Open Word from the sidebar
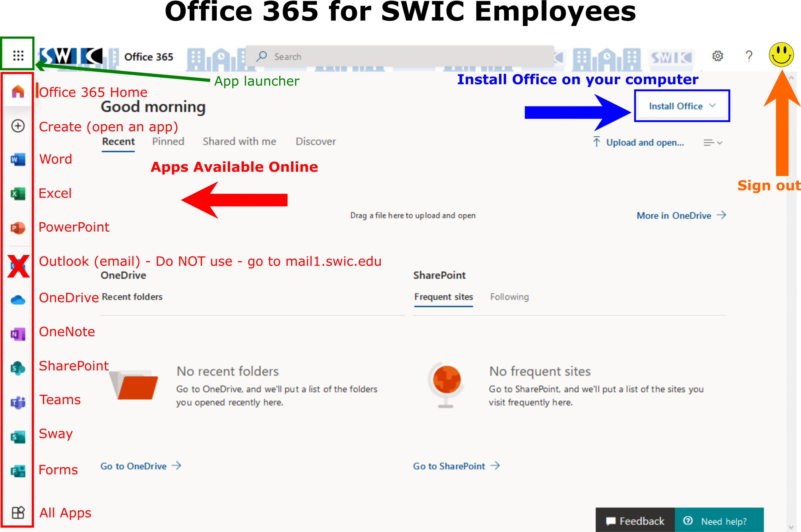The width and height of the screenshot is (801, 532). pos(18,159)
